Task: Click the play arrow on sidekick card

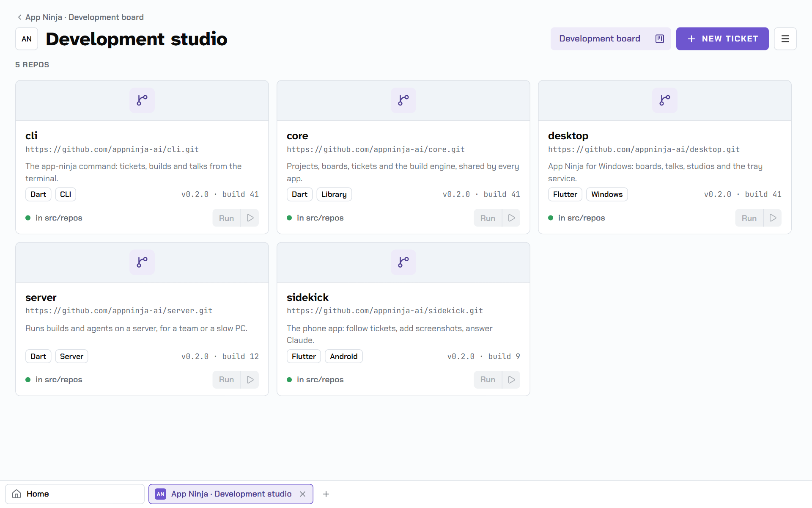Action: pyautogui.click(x=511, y=380)
